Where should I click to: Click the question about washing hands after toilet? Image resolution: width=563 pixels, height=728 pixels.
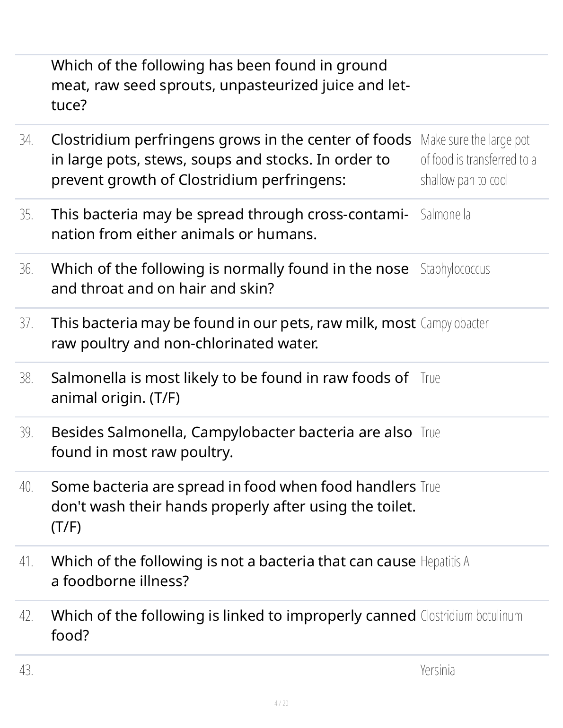tap(233, 506)
